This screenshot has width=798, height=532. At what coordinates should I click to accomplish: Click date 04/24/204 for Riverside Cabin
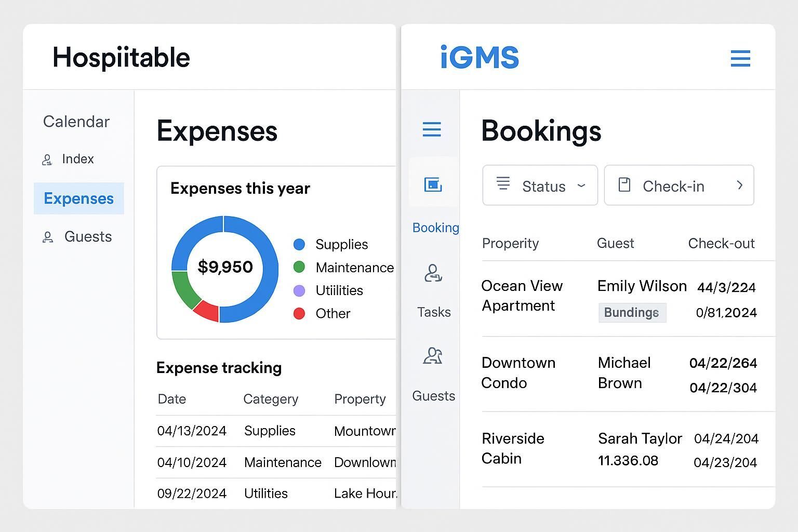click(726, 438)
